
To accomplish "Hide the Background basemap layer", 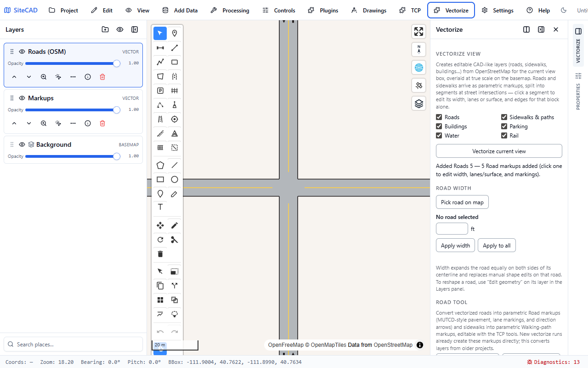I will (22, 144).
